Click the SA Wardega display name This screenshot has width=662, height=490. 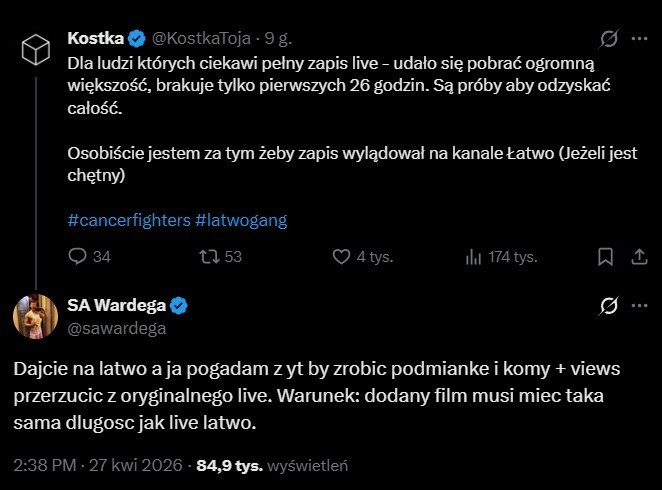(115, 305)
